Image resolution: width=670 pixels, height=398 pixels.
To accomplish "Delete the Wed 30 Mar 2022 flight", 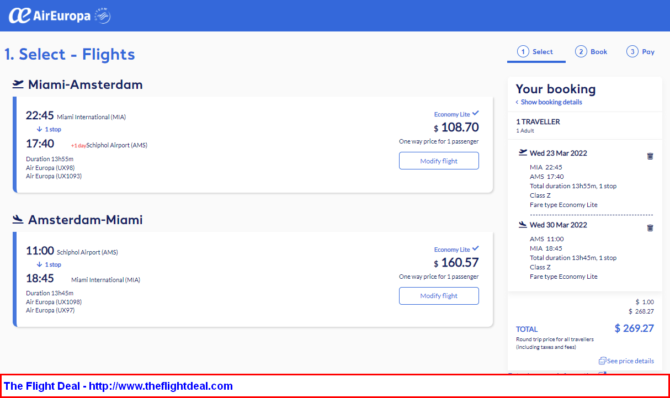I will [650, 228].
